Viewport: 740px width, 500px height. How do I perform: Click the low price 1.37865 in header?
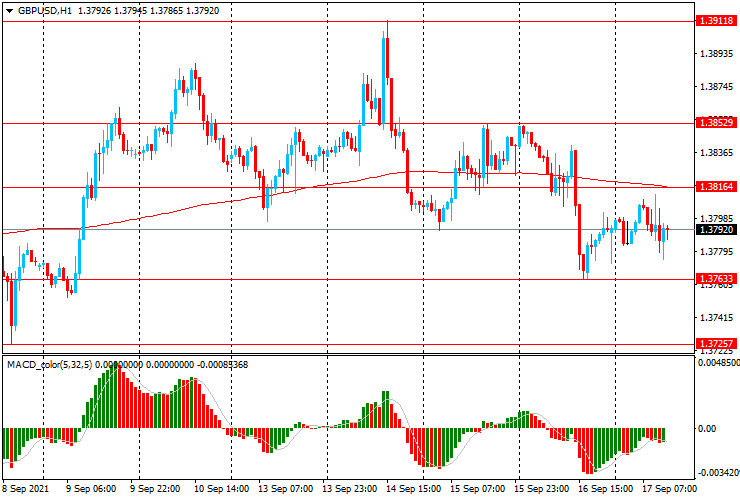coord(166,10)
